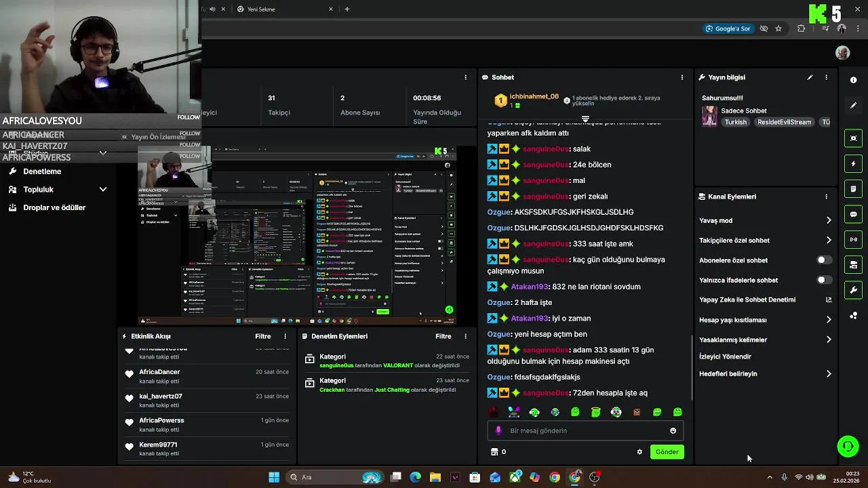The image size is (868, 488).
Task: Open İzleyici Yönlendir option
Action: [726, 357]
